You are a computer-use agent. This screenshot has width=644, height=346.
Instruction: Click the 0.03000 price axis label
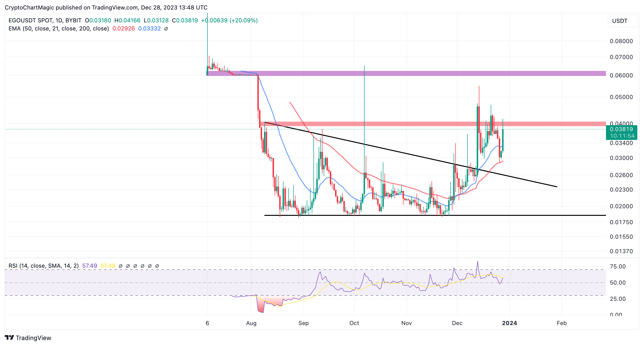621,158
